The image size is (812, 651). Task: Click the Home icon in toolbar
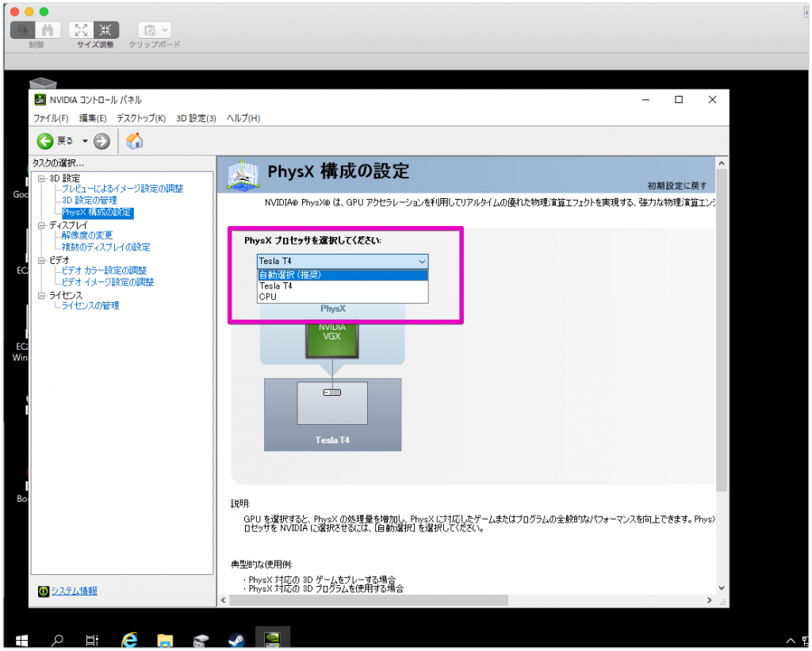point(135,141)
